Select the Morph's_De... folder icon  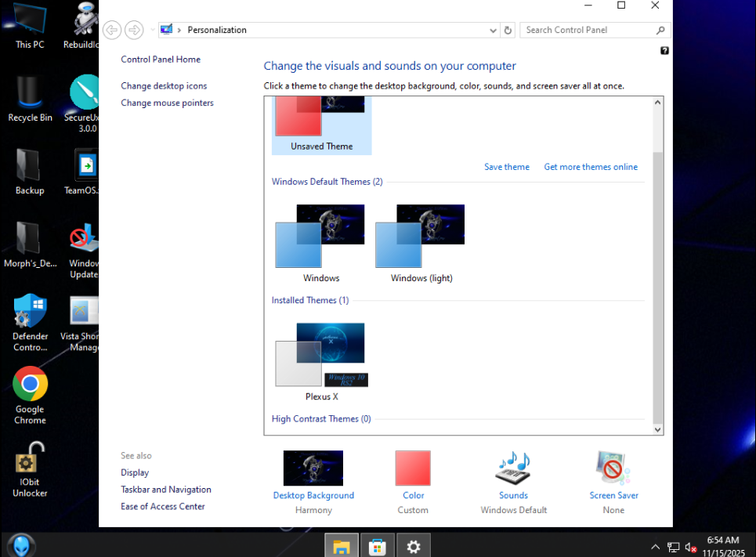(30, 245)
